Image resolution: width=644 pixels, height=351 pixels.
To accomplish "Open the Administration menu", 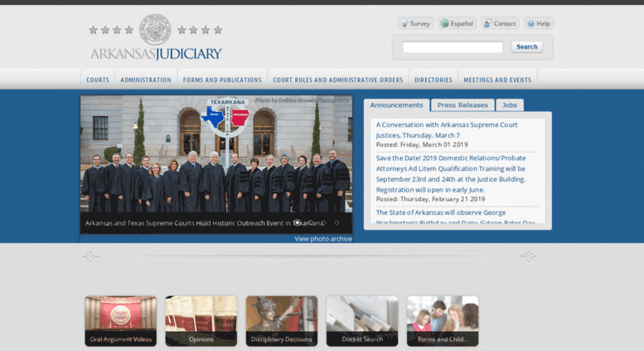I will tap(146, 80).
